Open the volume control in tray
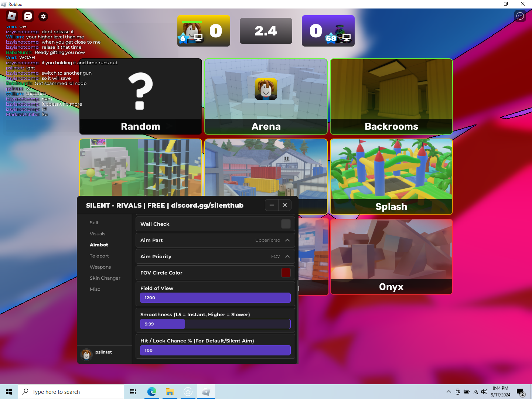 click(484, 392)
